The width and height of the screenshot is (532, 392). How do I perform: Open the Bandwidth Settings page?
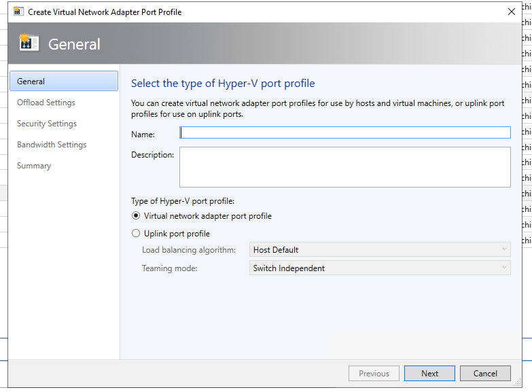coord(52,145)
